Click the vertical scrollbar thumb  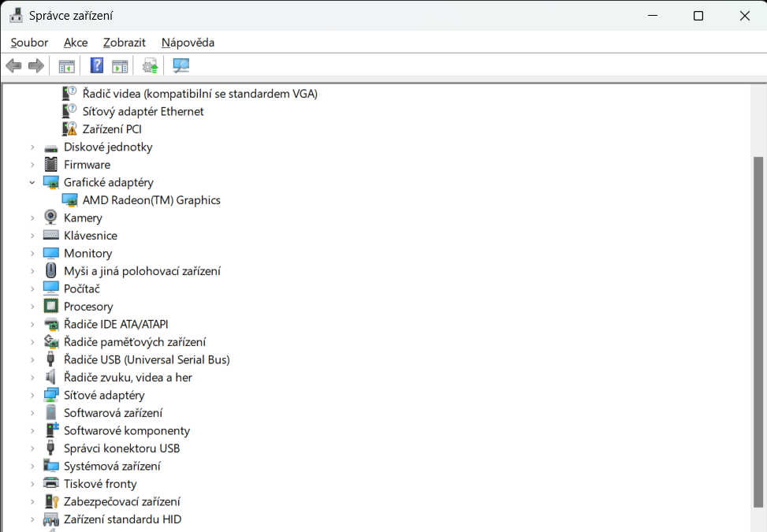coord(758,332)
